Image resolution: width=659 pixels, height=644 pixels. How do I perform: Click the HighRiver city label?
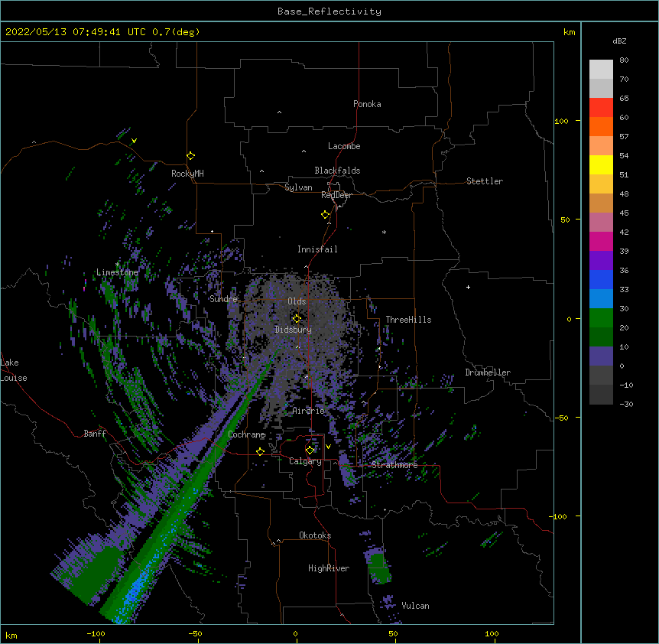pos(329,568)
